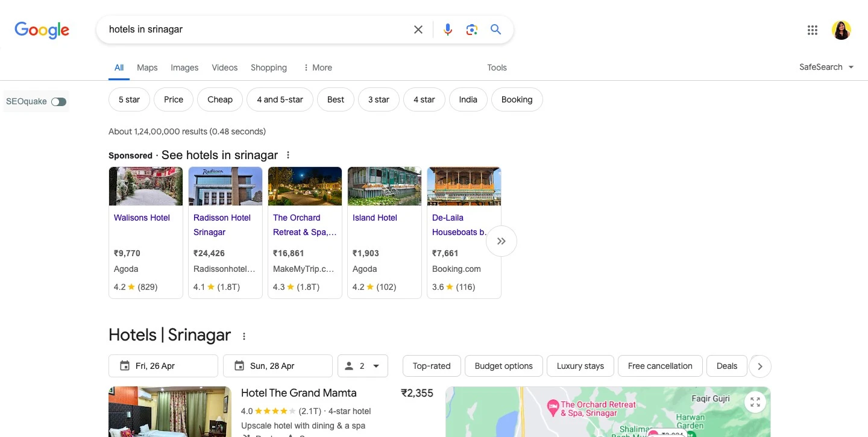Apply the 3 star filter chip
Screen dimensions: 868x437
379,99
